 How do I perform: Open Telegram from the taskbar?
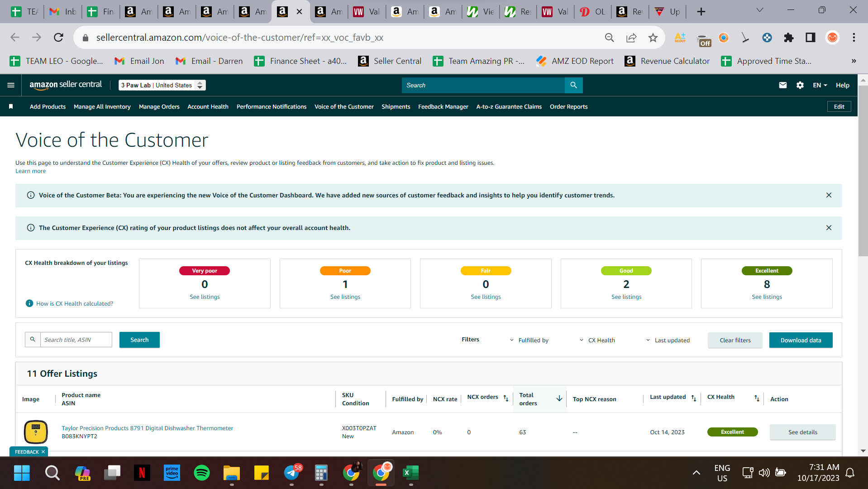click(292, 473)
